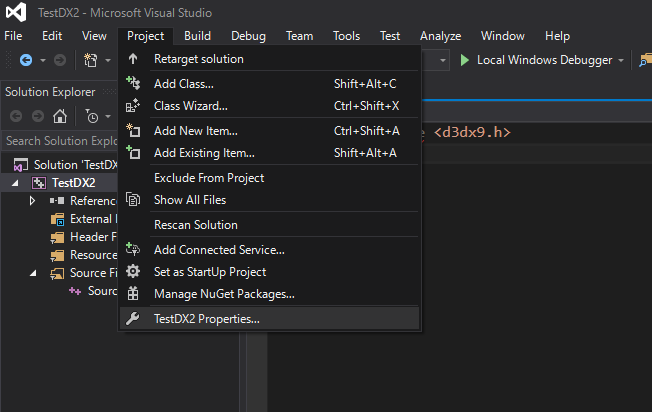Choose Add Existing Item... entry
The width and height of the screenshot is (652, 412).
click(269, 153)
